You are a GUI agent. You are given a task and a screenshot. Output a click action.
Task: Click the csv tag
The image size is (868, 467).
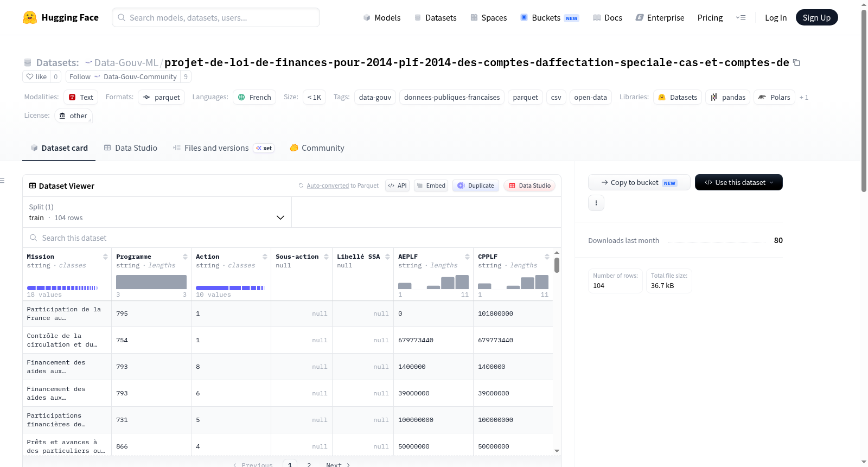click(x=556, y=97)
